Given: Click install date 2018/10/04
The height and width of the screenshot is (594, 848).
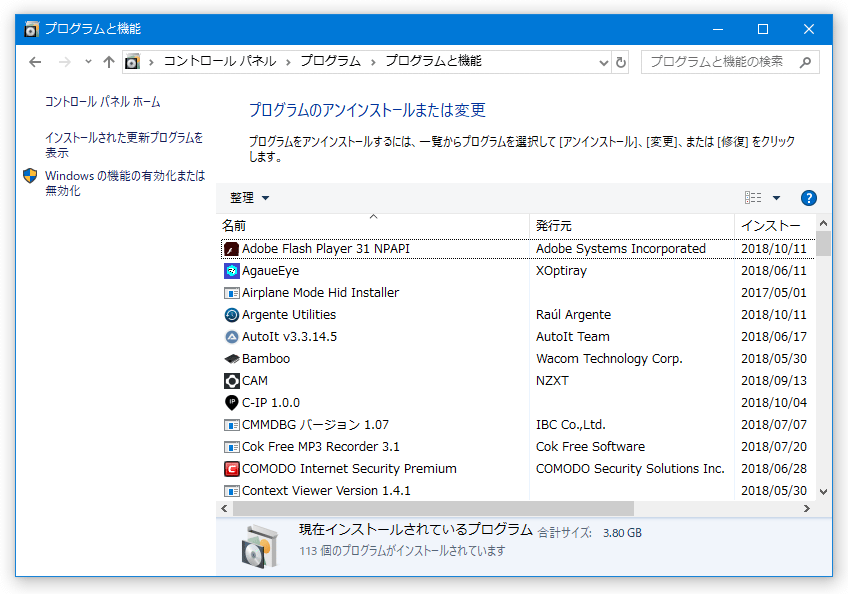Looking at the screenshot, I should [x=773, y=403].
